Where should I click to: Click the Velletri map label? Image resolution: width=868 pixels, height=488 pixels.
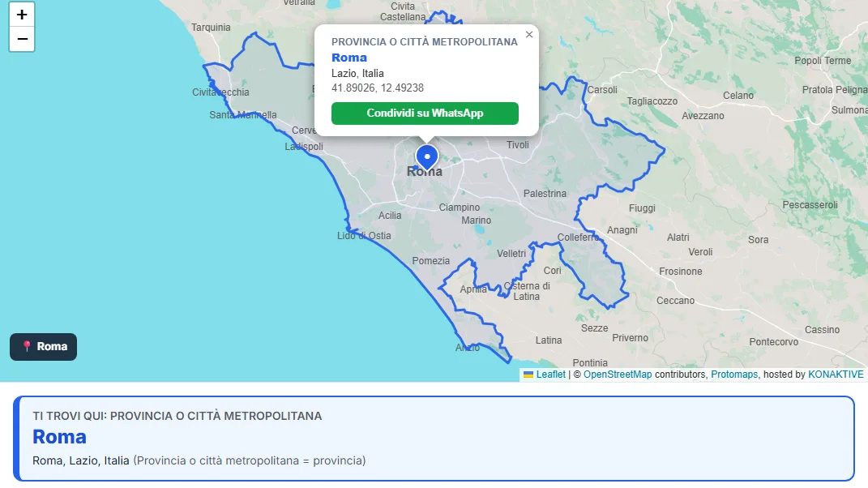511,254
